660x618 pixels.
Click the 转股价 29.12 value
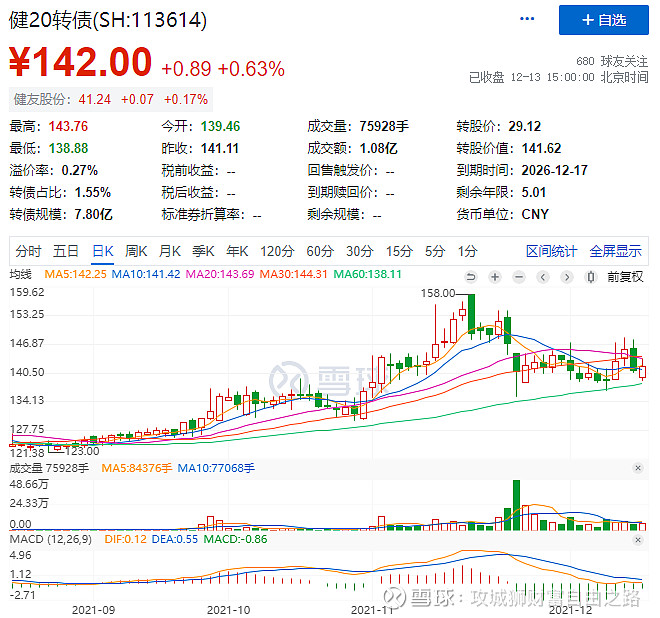click(524, 126)
